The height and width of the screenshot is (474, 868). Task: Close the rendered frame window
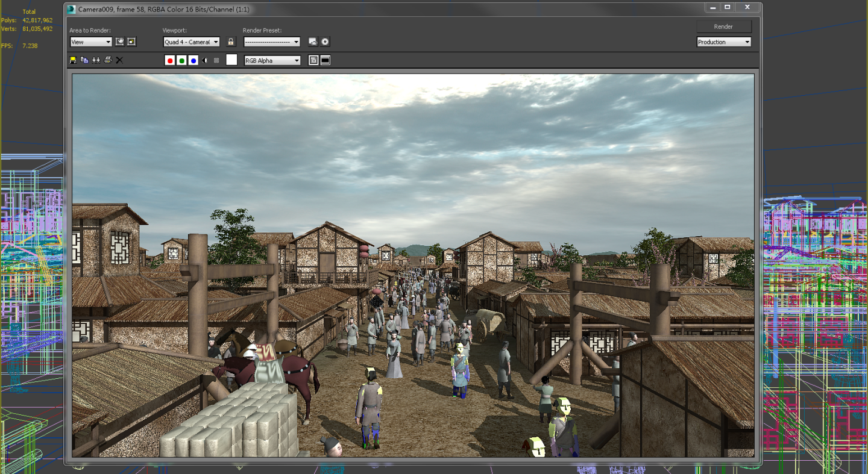(x=747, y=7)
